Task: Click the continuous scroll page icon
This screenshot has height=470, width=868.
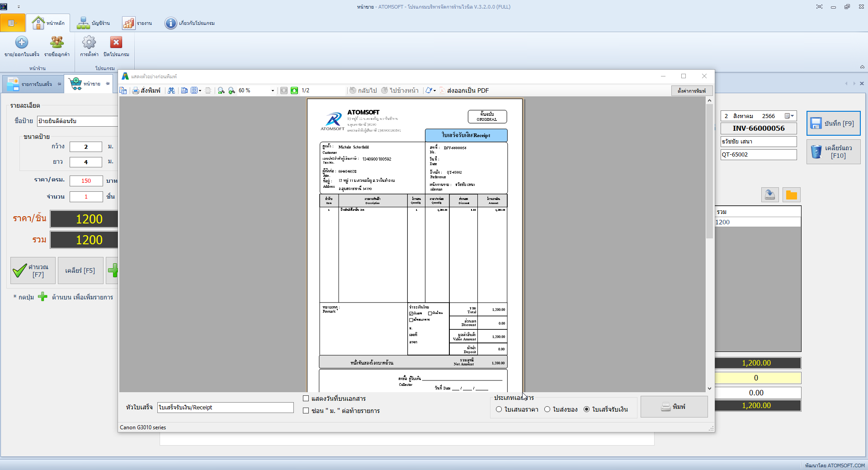Action: pos(208,90)
